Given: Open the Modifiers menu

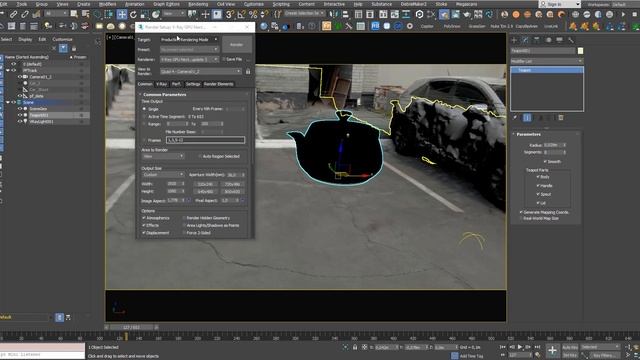Looking at the screenshot, I should [108, 4].
